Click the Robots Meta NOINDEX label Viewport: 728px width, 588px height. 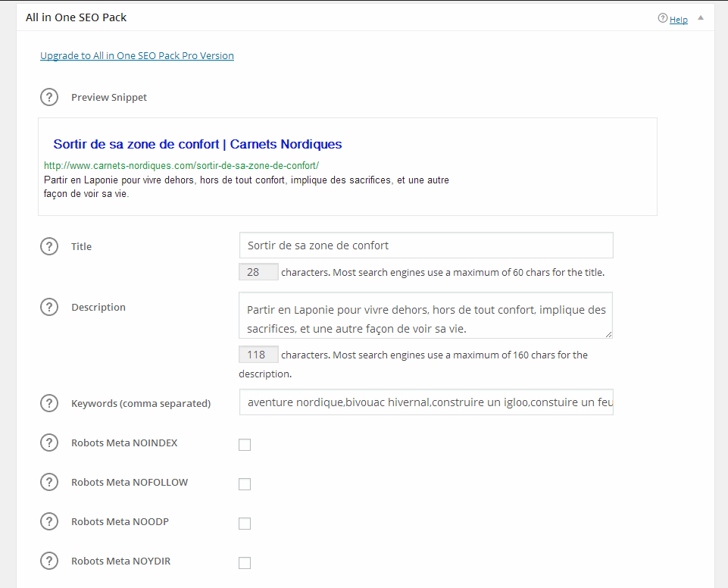point(124,443)
